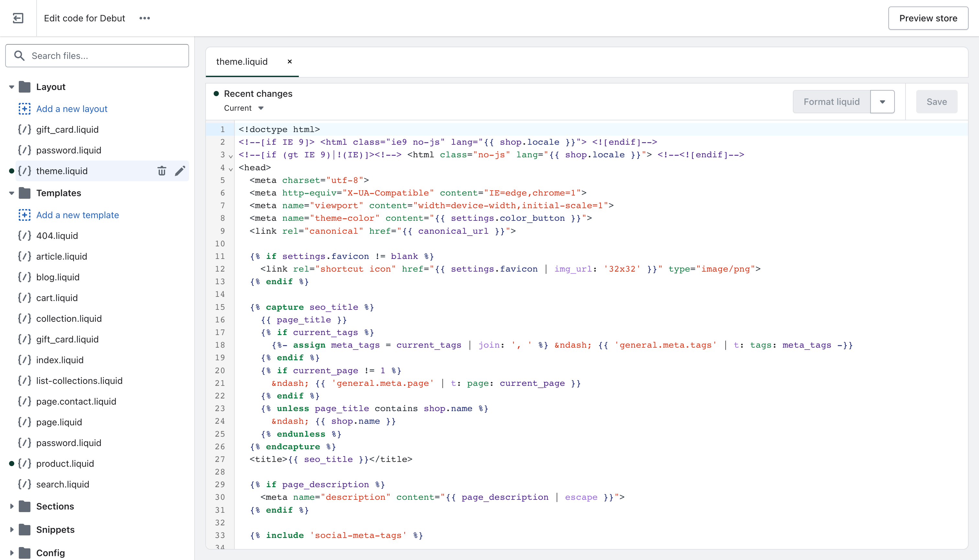979x560 pixels.
Task: Click the doctype html code line
Action: 279,129
